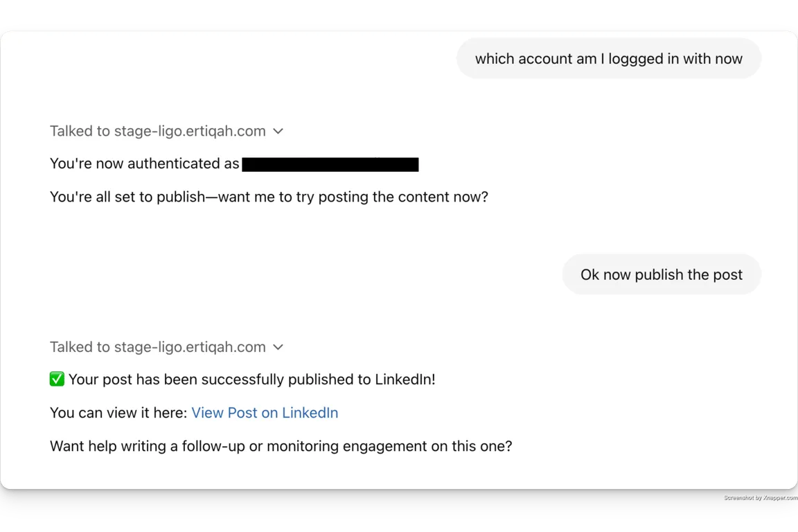Select the follow-up engagement question text
The image size is (798, 532).
point(281,446)
